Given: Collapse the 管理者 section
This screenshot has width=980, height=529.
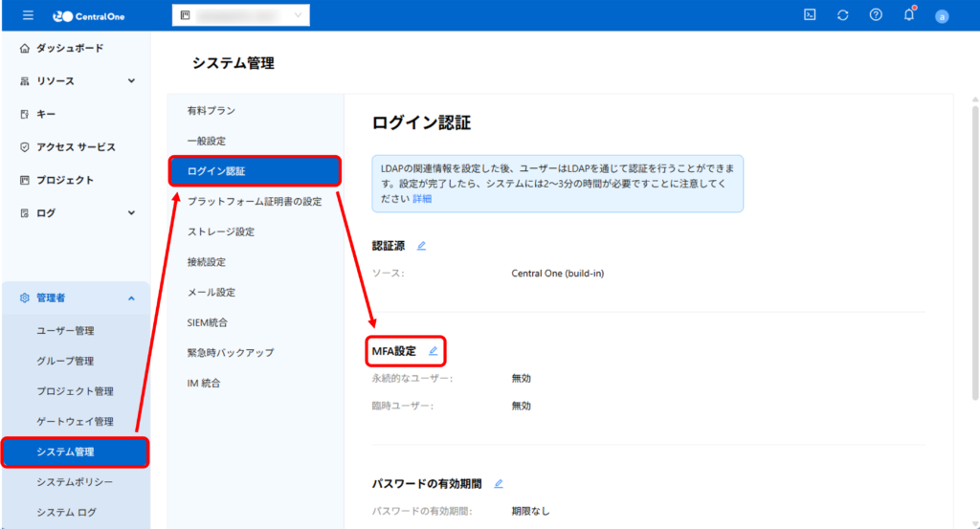Looking at the screenshot, I should (131, 298).
